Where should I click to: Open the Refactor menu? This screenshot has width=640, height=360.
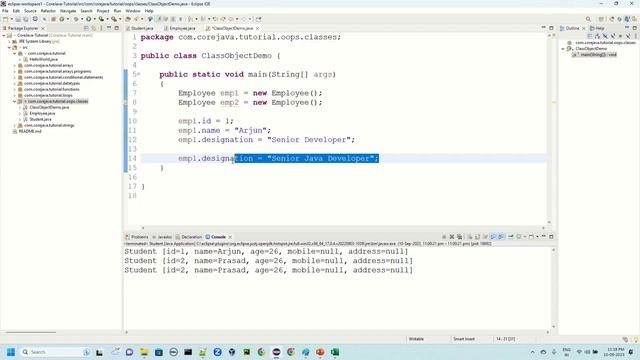tap(48, 11)
